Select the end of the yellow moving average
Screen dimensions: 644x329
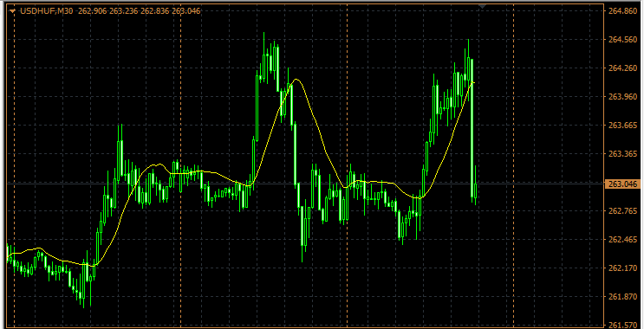tap(473, 83)
